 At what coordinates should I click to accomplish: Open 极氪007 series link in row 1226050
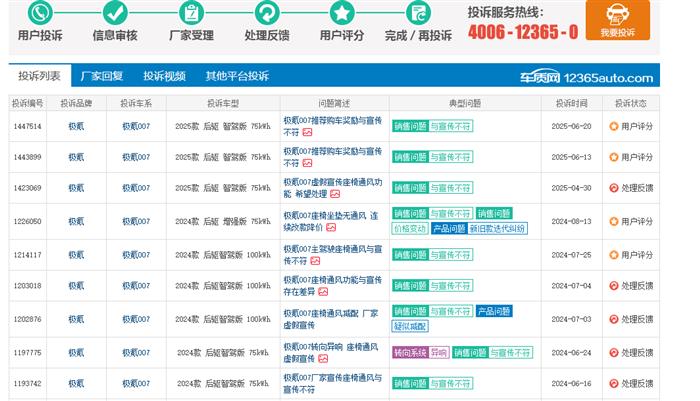tap(136, 222)
